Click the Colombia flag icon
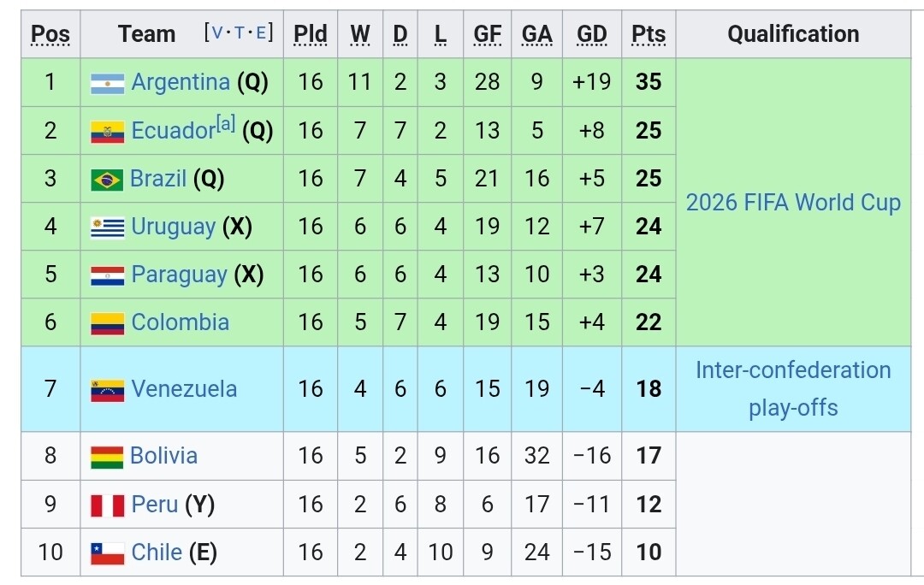Screen dimensions: 924x585 107,323
